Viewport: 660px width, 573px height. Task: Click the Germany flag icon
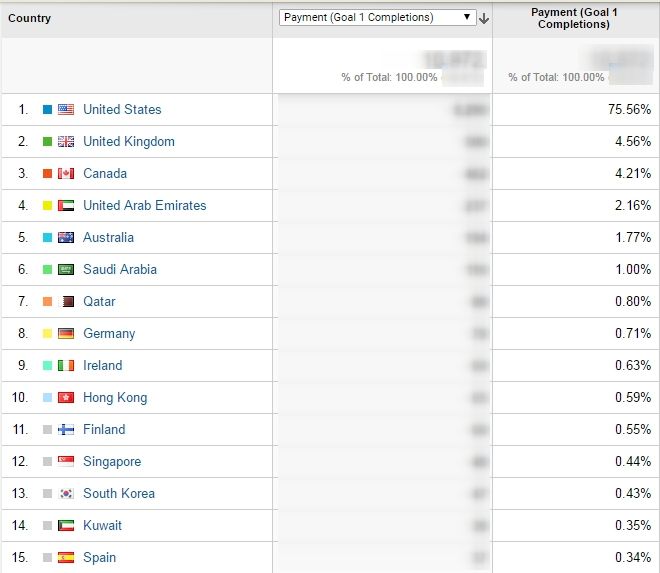(x=66, y=333)
